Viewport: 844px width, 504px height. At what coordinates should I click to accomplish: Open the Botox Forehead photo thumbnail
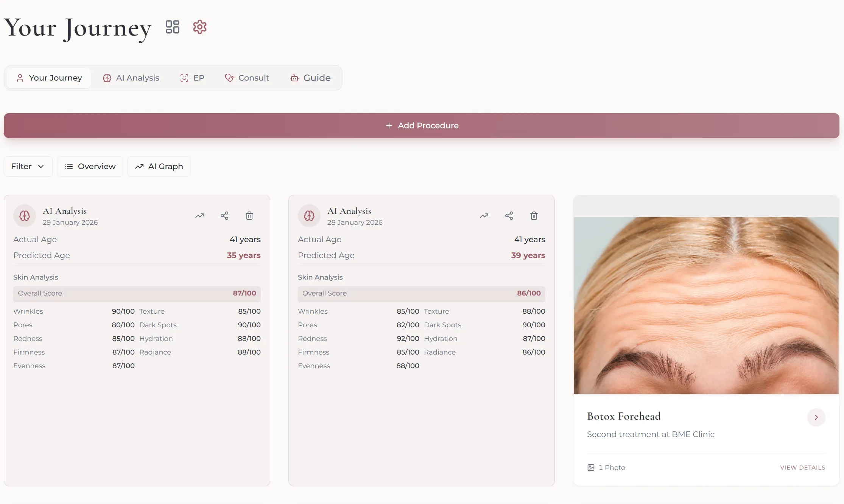pos(706,305)
